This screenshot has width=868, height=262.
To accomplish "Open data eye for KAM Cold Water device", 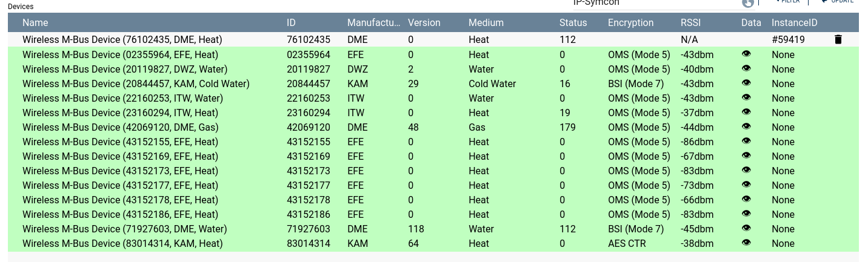I will click(746, 83).
